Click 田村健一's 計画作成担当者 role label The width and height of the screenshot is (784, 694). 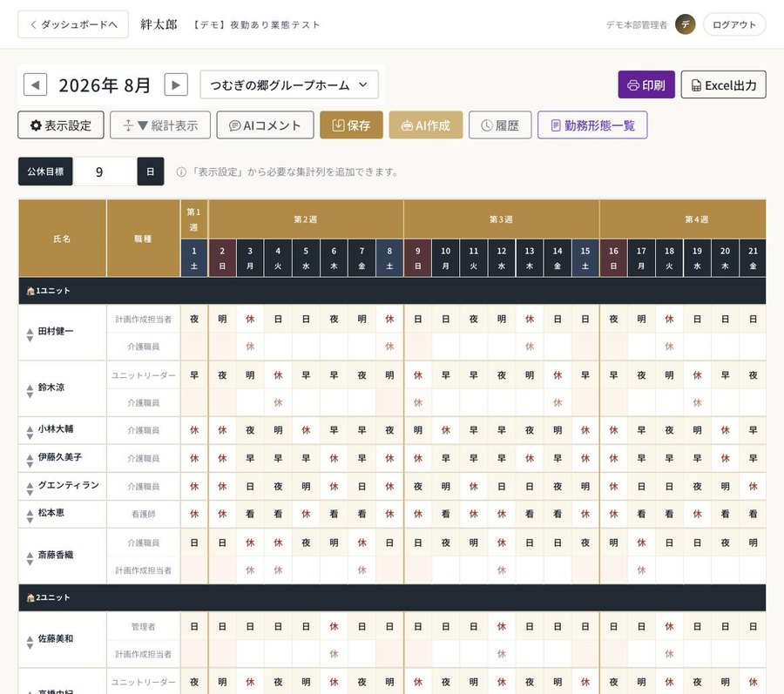click(143, 319)
